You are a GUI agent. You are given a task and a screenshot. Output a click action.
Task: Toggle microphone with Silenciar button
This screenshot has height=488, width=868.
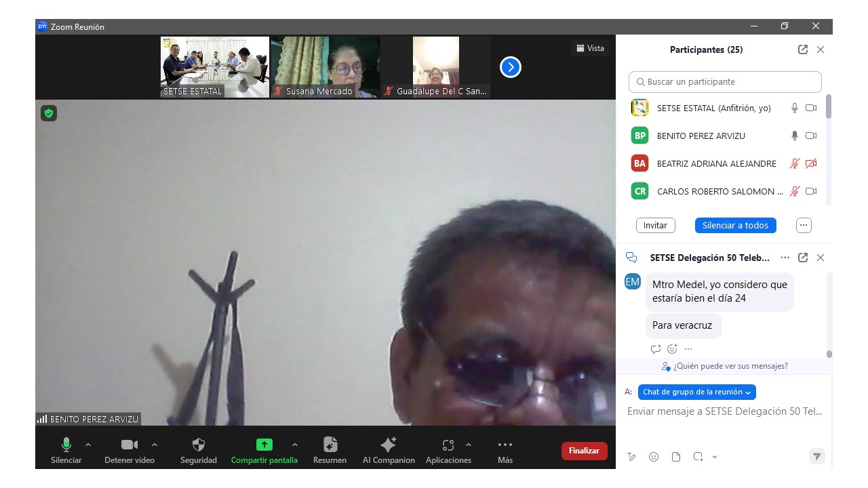pyautogui.click(x=66, y=445)
